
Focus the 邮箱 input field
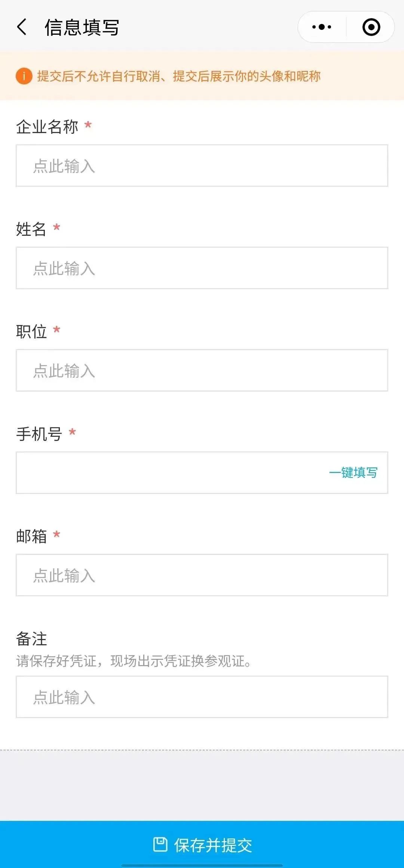click(x=202, y=575)
